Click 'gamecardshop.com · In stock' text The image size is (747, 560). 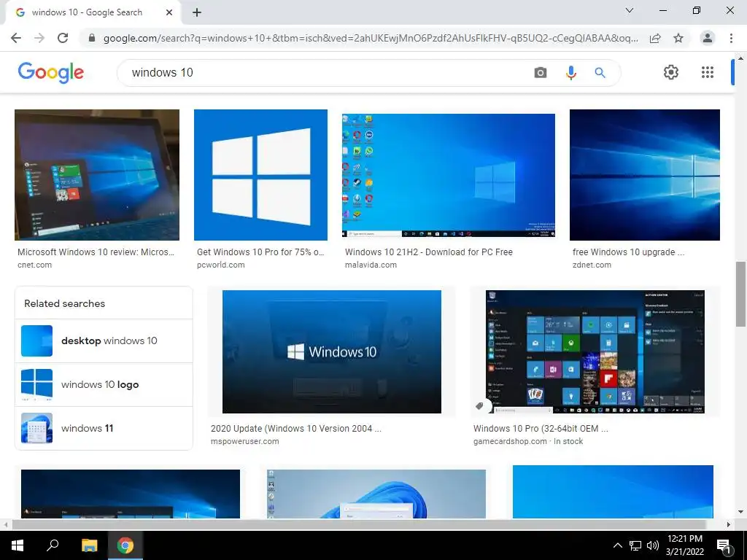[528, 441]
